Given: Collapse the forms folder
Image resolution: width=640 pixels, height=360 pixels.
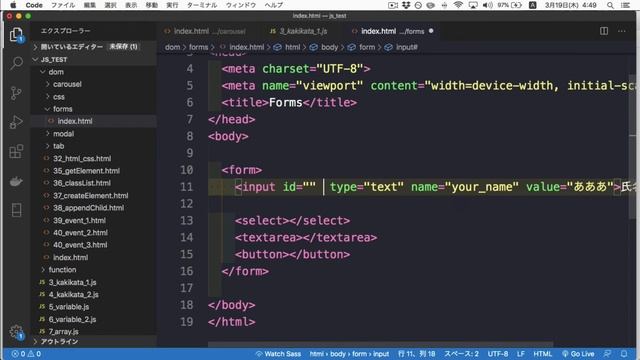Looking at the screenshot, I should click(93, 109).
